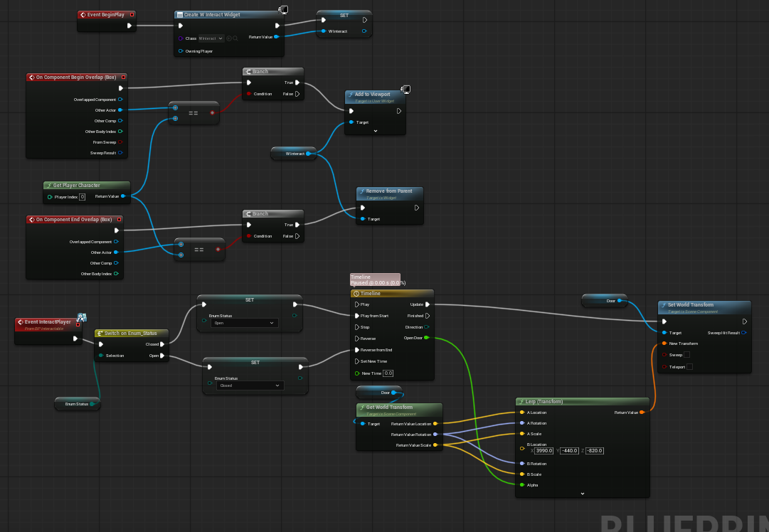The width and height of the screenshot is (769, 532).
Task: Click the Event BeginPlay output exec pin
Action: 129,26
